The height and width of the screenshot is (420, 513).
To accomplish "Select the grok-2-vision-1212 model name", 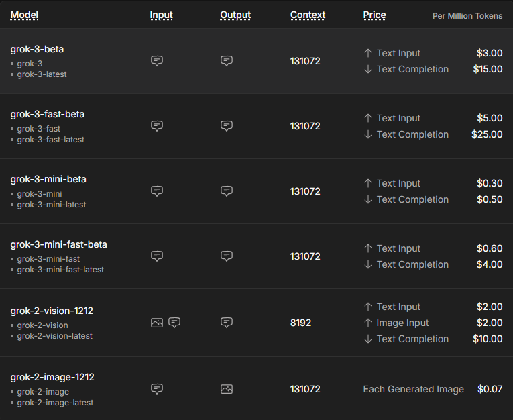I will coord(52,311).
